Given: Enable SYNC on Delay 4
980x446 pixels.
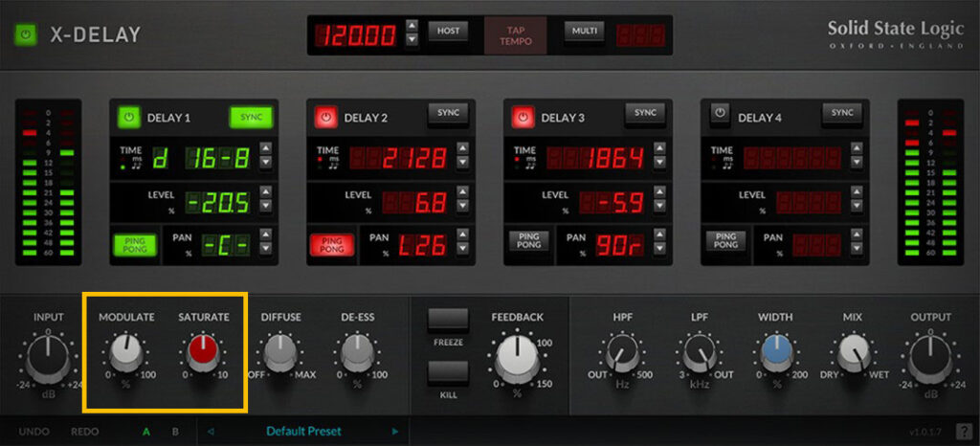Looking at the screenshot, I should click(x=842, y=114).
